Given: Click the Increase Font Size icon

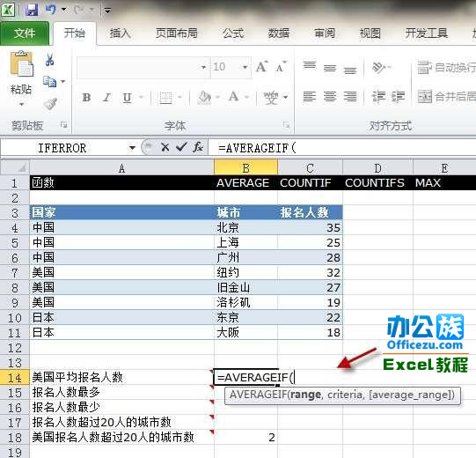Looking at the screenshot, I should tap(262, 67).
